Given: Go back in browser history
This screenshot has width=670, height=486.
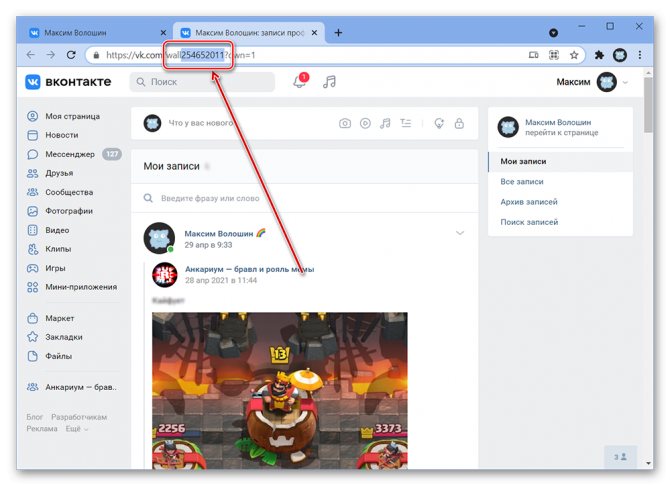Looking at the screenshot, I should [x=30, y=55].
